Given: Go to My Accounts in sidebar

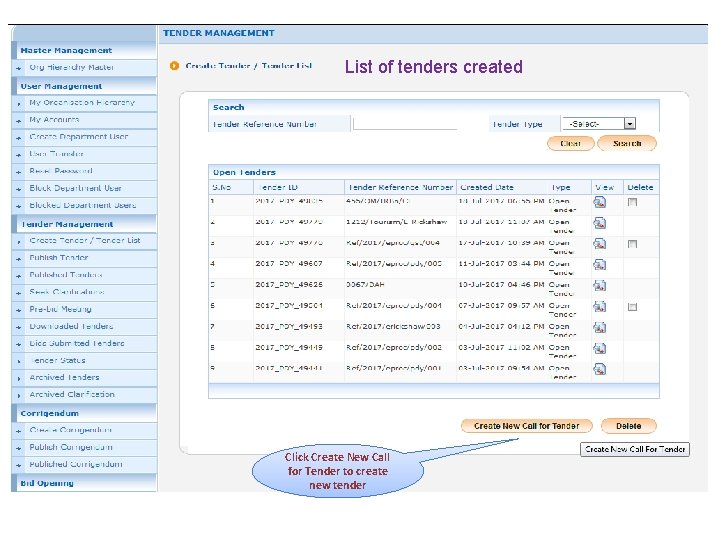Looking at the screenshot, I should point(84,120).
